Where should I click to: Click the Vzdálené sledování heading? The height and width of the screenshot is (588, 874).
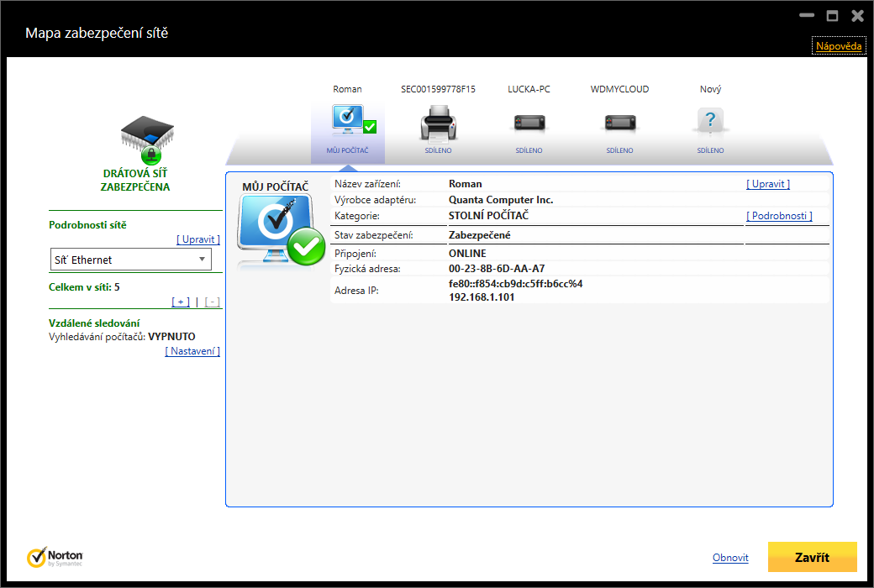[94, 323]
